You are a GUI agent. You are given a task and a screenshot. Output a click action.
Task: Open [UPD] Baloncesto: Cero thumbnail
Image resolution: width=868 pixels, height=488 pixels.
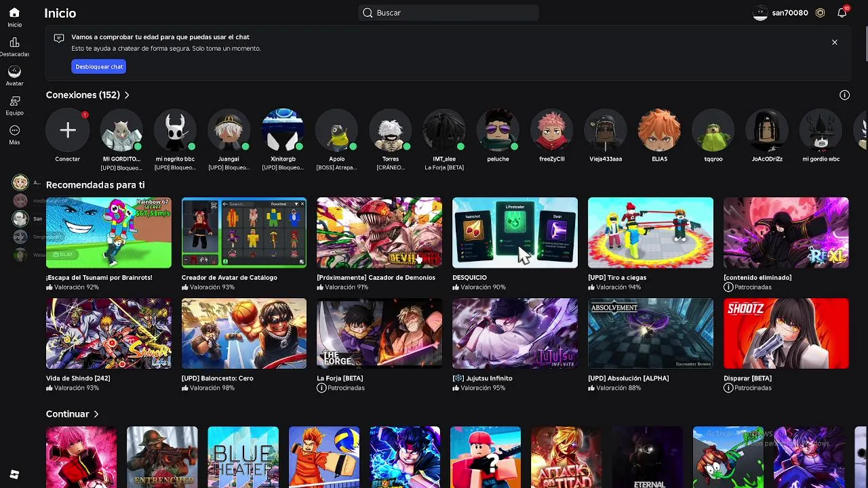click(244, 333)
